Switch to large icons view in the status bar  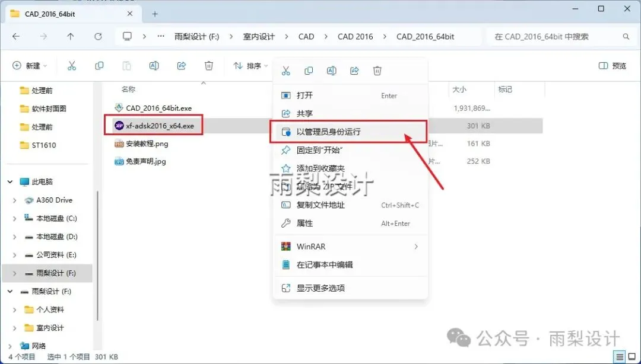click(632, 357)
